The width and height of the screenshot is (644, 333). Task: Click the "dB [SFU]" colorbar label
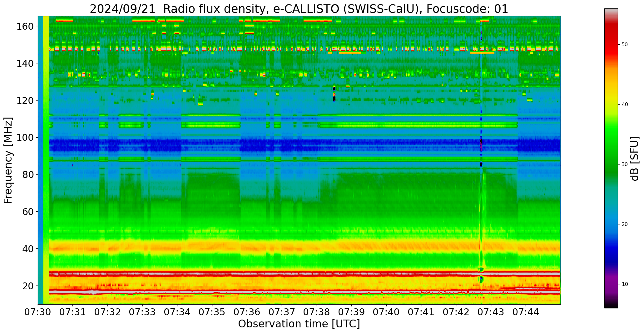(635, 159)
